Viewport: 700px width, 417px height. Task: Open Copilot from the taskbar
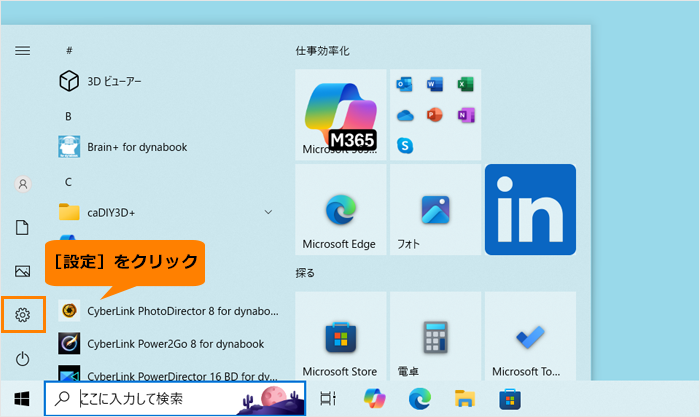375,398
